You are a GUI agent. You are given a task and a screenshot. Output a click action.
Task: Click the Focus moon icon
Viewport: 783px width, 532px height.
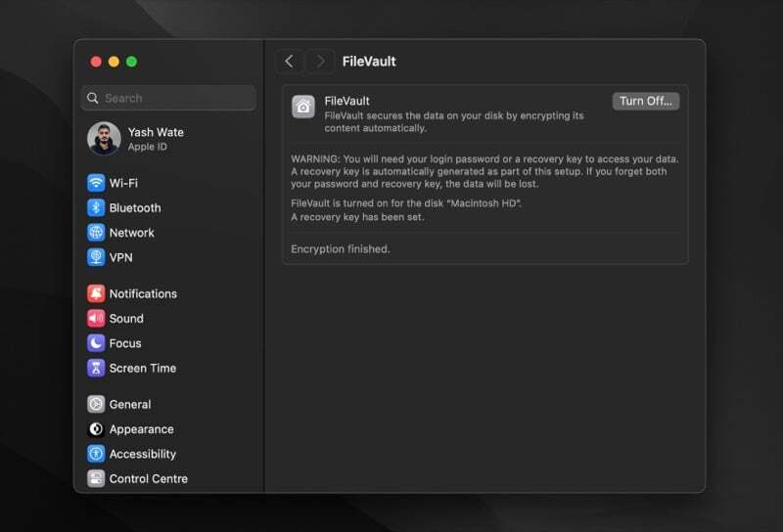pos(96,343)
